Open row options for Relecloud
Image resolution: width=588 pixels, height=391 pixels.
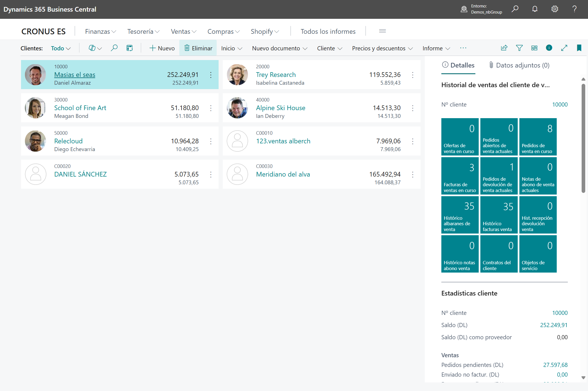coord(211,141)
